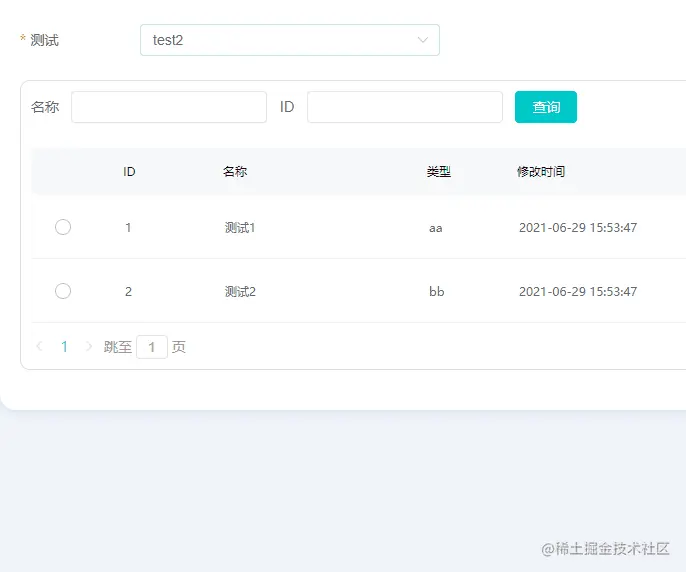Click the ID column header
Screen dimensions: 686x572
(129, 172)
